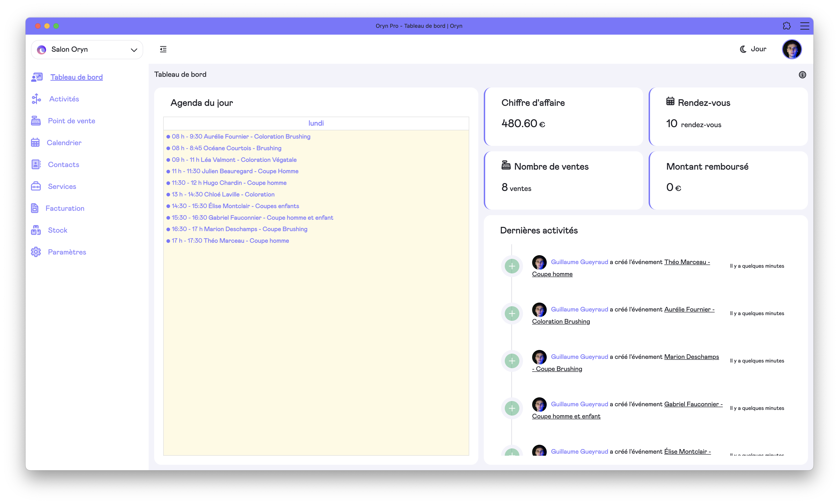Open the hamburger menu in title bar
This screenshot has height=504, width=839.
pos(804,26)
